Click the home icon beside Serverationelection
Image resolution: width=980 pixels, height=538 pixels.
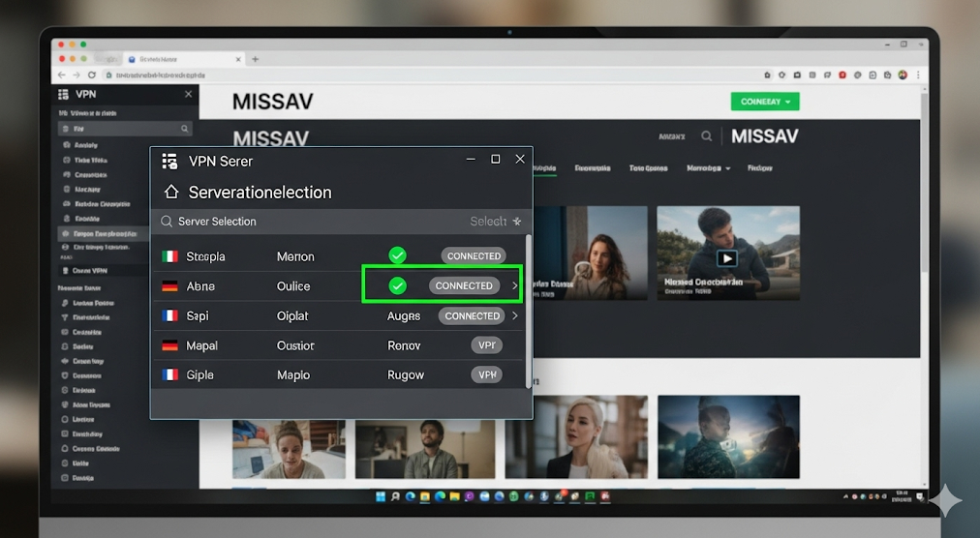171,192
